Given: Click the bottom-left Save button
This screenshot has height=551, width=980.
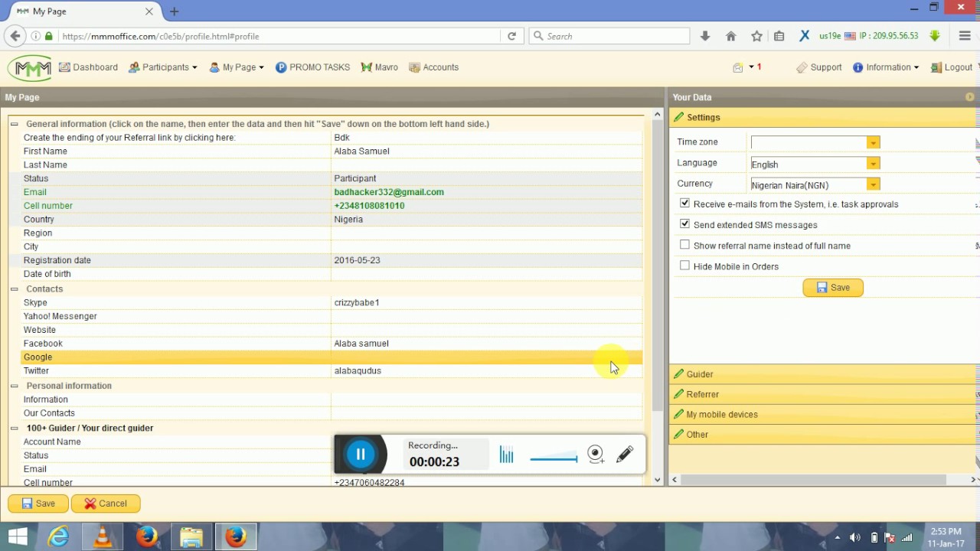Looking at the screenshot, I should tap(38, 504).
